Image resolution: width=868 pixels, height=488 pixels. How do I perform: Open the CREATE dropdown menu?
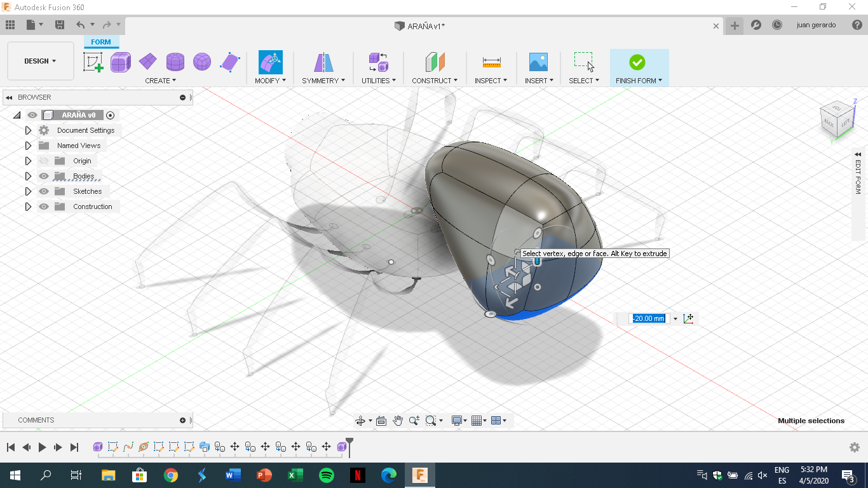[x=161, y=80]
